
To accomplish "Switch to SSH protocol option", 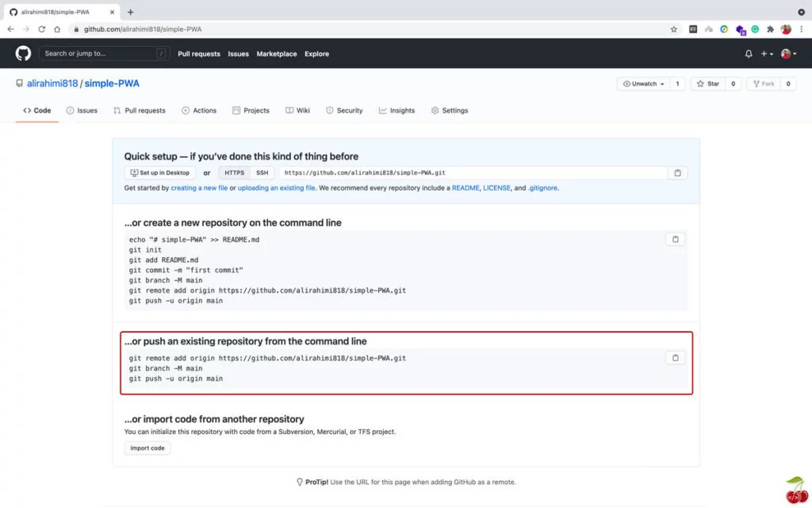I will coord(262,173).
